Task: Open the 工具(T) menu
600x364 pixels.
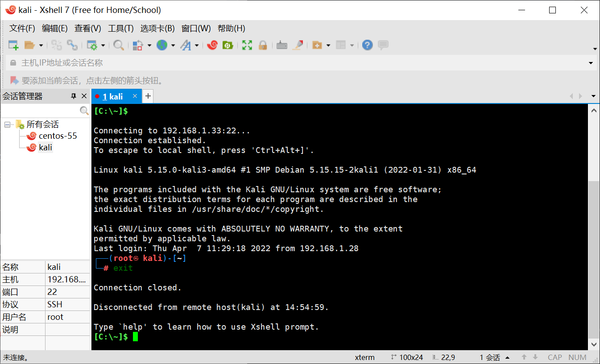Action: (x=121, y=29)
